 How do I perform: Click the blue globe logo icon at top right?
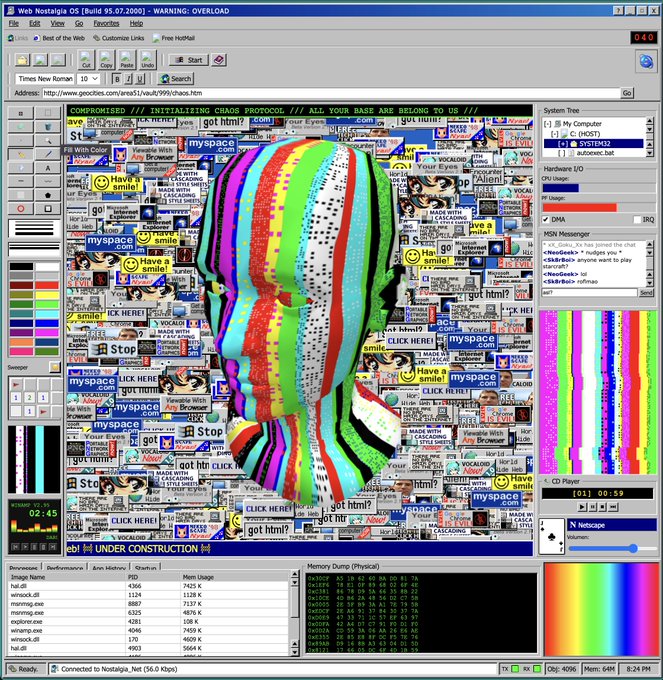click(x=646, y=62)
